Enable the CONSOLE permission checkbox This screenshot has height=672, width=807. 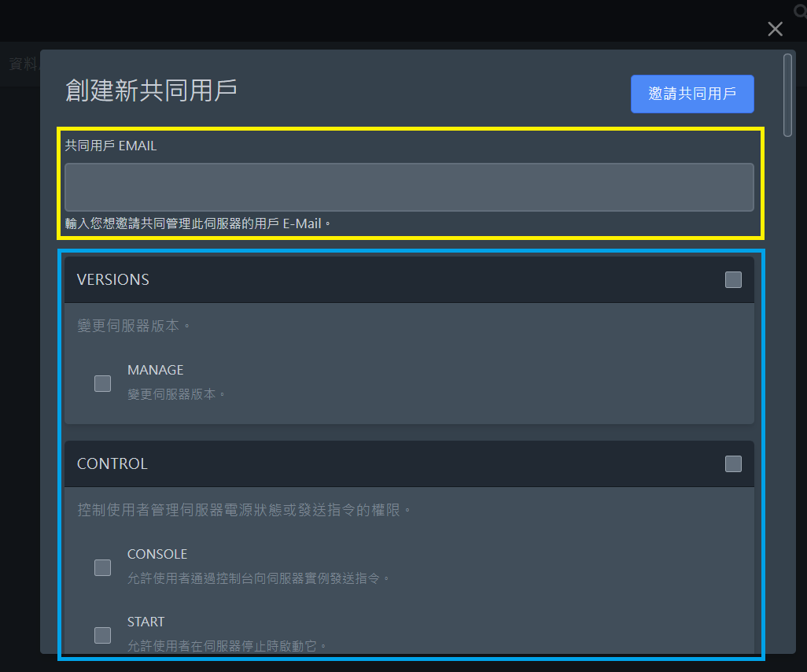coord(102,567)
